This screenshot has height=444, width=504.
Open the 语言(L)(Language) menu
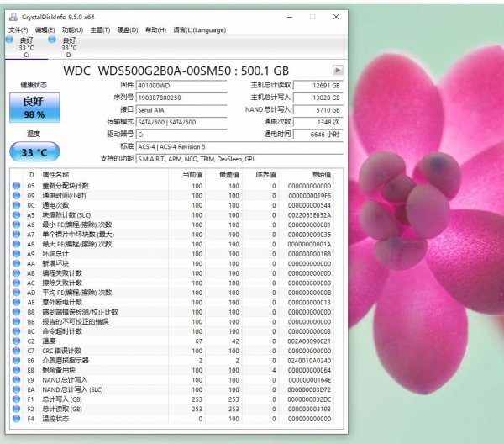(x=200, y=30)
